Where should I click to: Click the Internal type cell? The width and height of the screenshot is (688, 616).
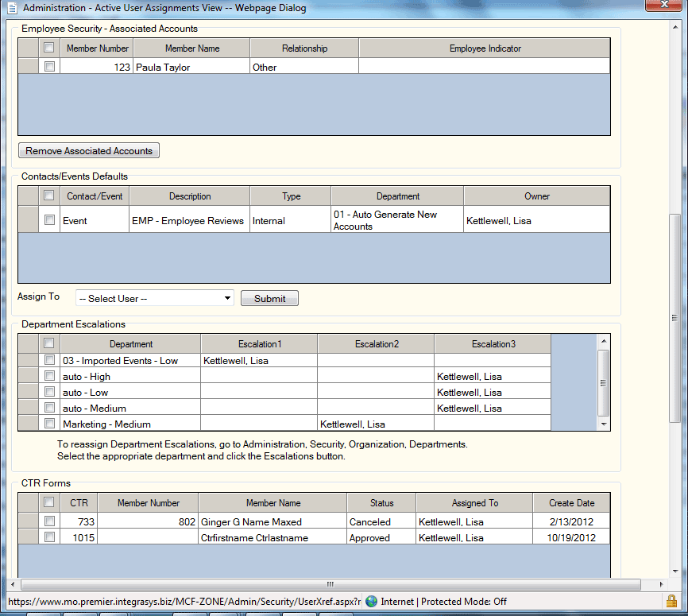click(x=291, y=220)
